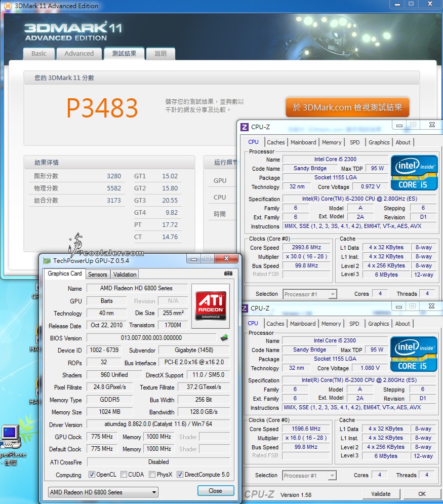Click the Intel Core i5 logo in lower CPU-Z window
This screenshot has width=443, height=504.
[x=414, y=354]
